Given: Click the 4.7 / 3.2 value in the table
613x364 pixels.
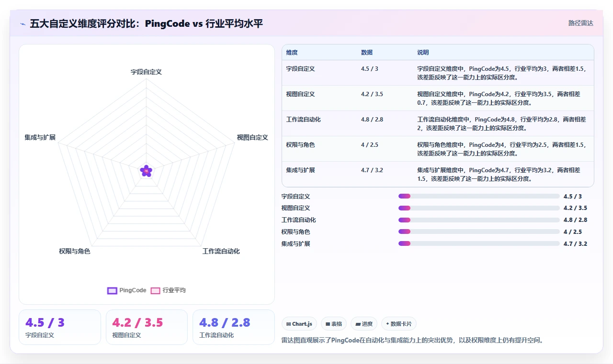Looking at the screenshot, I should [372, 170].
